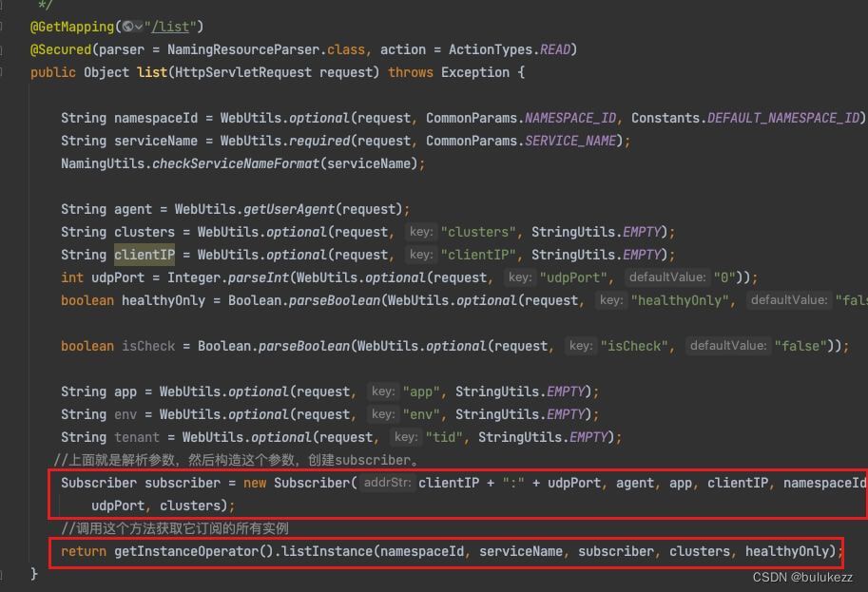The height and width of the screenshot is (592, 868).
Task: Click the Chinese comment above the return statement
Action: 175,528
